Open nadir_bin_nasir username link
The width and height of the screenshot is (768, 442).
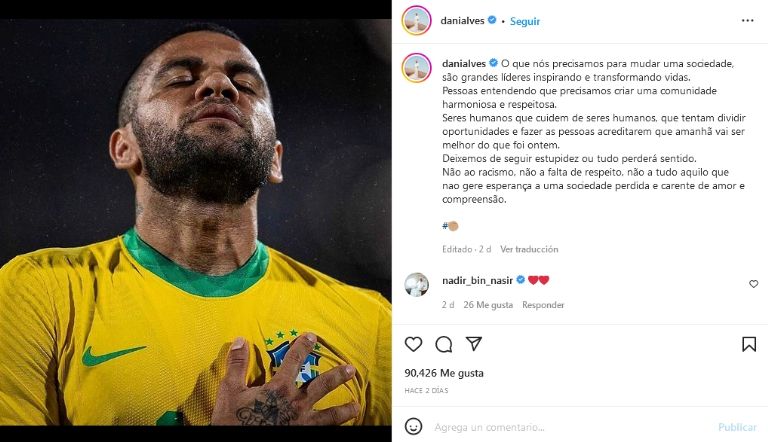pos(477,280)
